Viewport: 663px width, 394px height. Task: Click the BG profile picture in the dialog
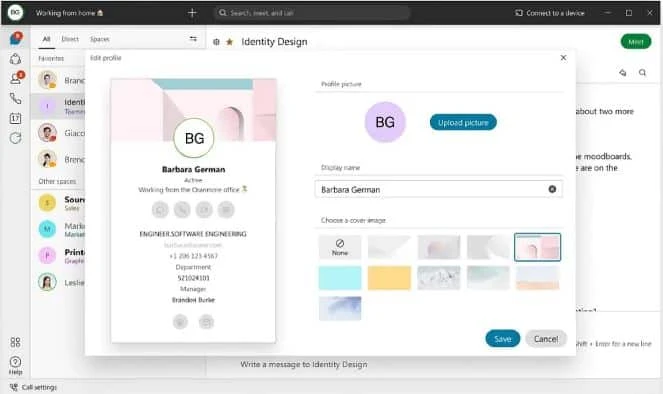[x=385, y=122]
